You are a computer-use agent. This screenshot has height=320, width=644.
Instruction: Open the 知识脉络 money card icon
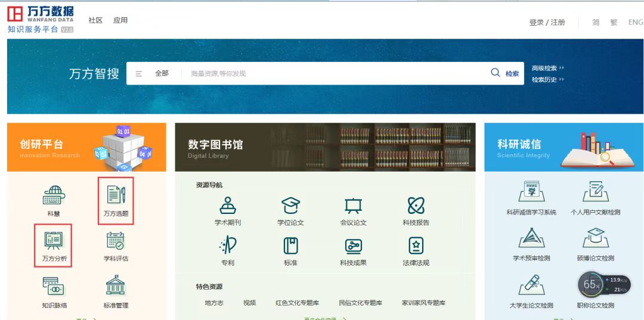54,286
